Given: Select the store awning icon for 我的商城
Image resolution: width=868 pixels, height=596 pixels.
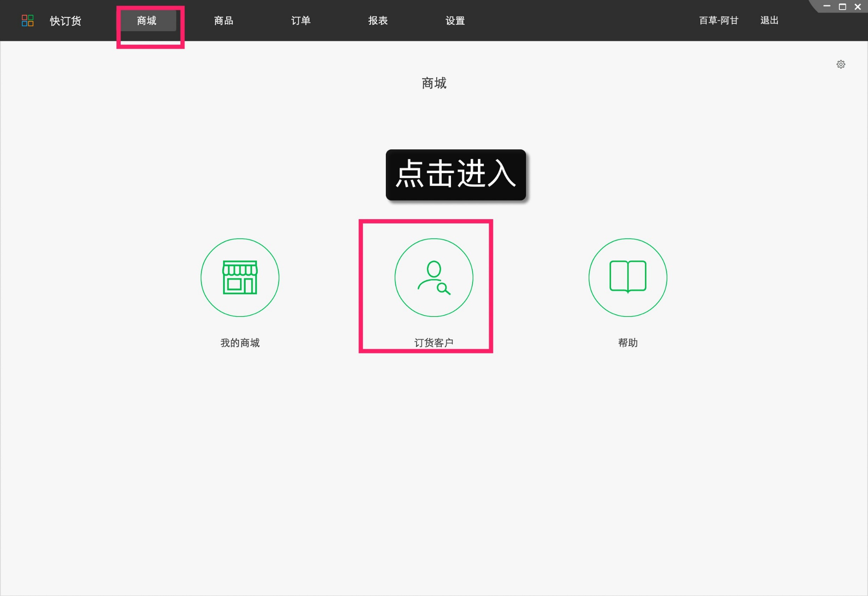Looking at the screenshot, I should click(x=239, y=269).
